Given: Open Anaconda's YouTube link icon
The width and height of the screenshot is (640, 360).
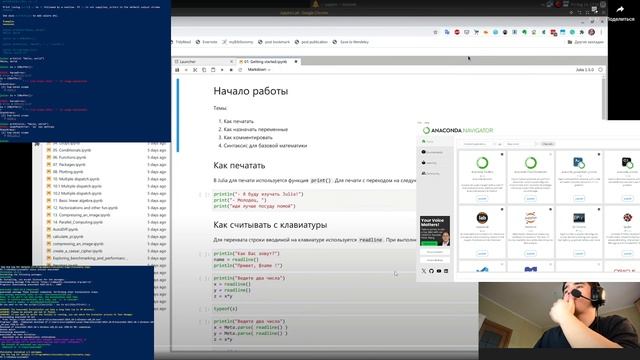Looking at the screenshot, I should coord(439,271).
